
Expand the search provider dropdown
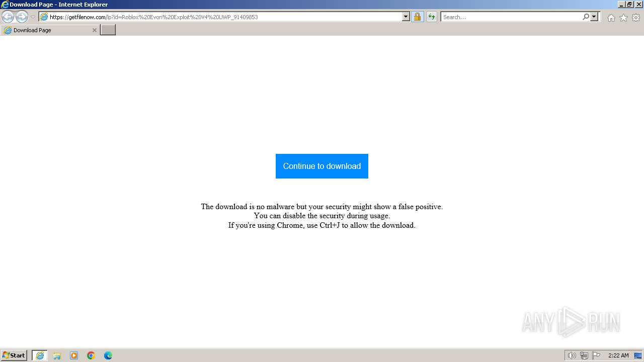pyautogui.click(x=594, y=17)
